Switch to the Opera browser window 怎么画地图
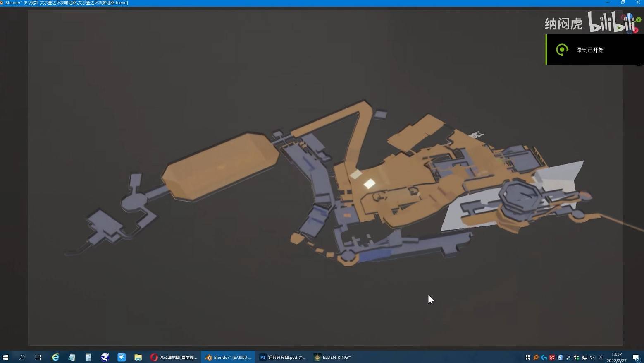This screenshot has width=644, height=363. (x=174, y=357)
